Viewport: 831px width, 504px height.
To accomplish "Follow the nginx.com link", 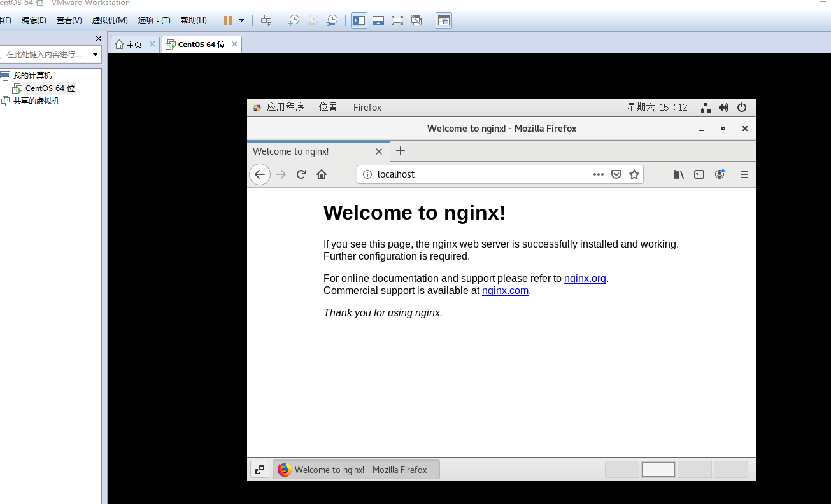I will (x=506, y=290).
